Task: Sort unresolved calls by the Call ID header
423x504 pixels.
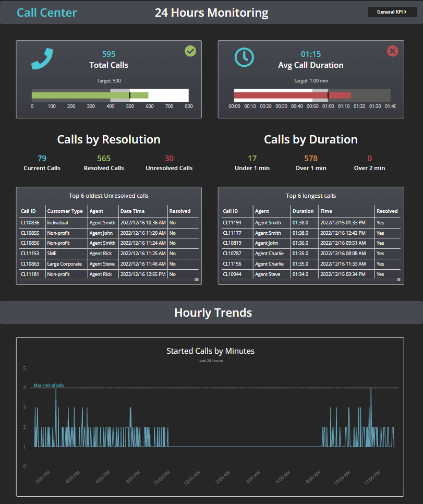Action: pos(28,211)
